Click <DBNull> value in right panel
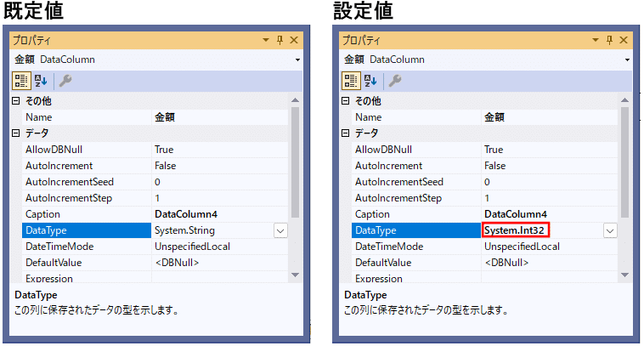Image resolution: width=644 pixels, height=346 pixels. (507, 263)
